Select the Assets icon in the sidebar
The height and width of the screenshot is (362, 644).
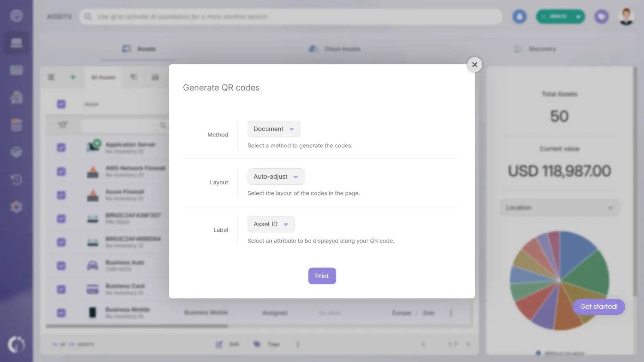[16, 43]
